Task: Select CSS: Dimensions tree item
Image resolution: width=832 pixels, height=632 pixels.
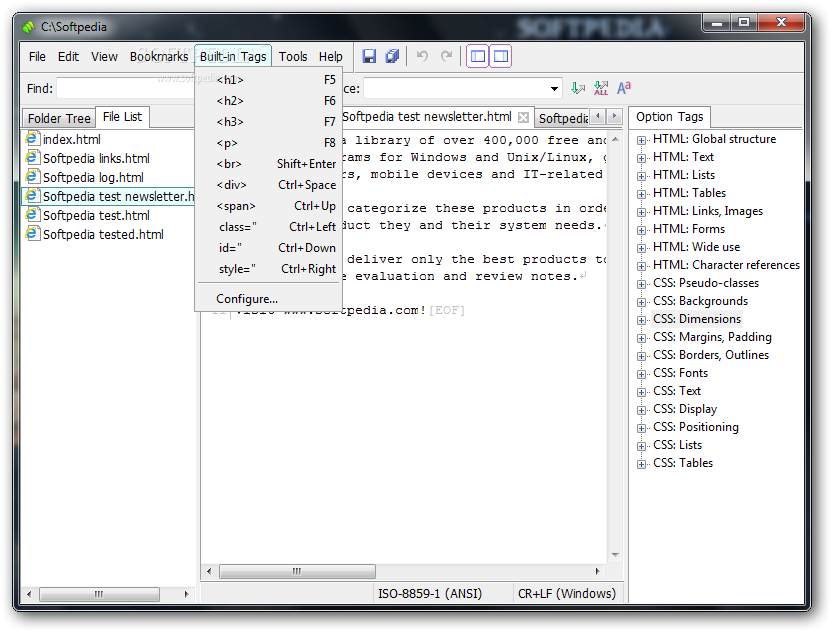Action: pyautogui.click(x=697, y=319)
